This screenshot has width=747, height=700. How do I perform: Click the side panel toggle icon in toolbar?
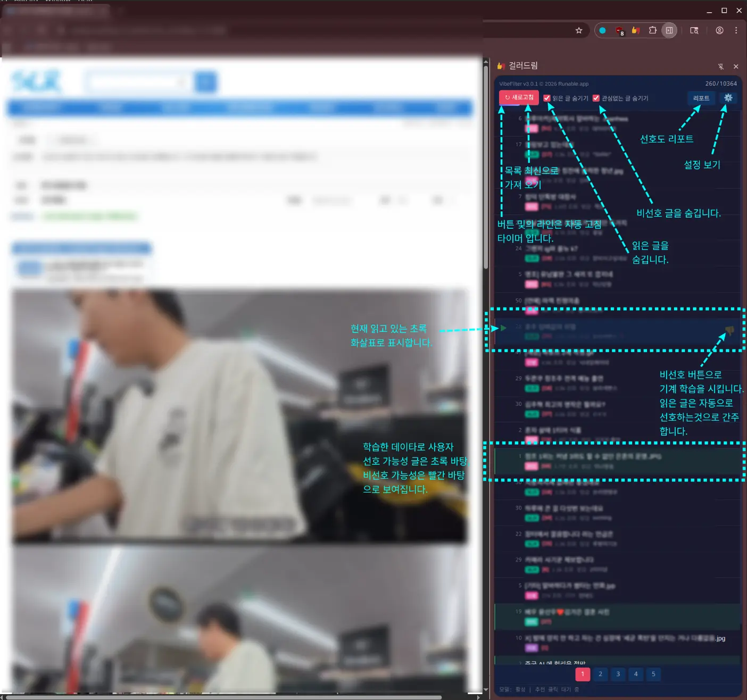(x=669, y=30)
